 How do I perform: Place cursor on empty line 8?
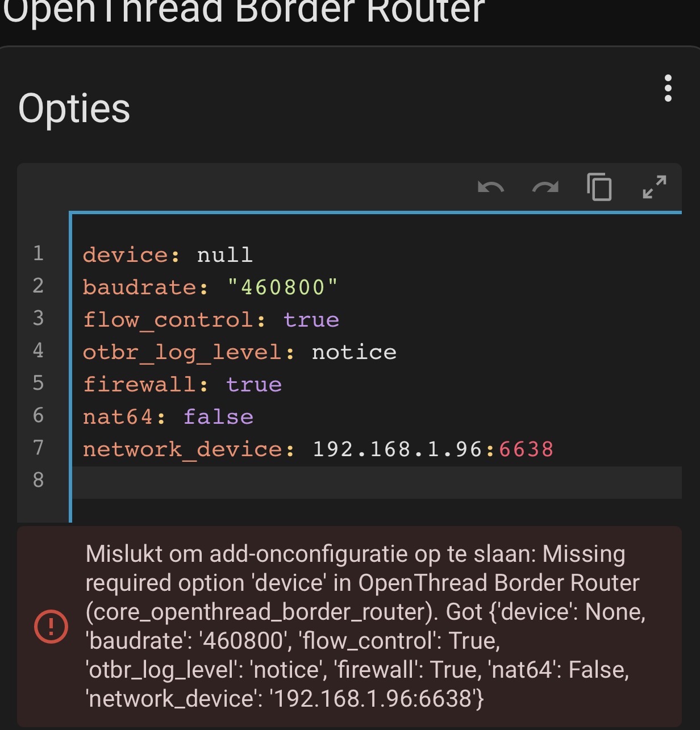(x=375, y=482)
